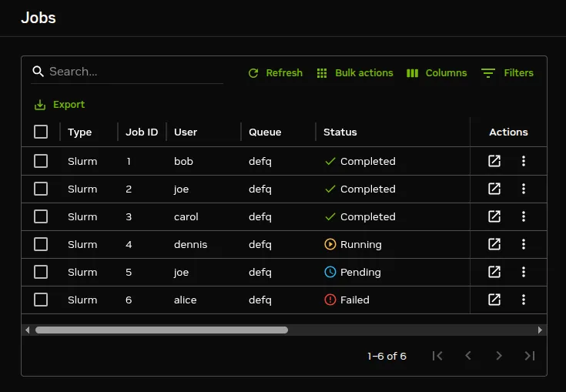
Task: Click user cell 'alice'
Action: pos(185,300)
